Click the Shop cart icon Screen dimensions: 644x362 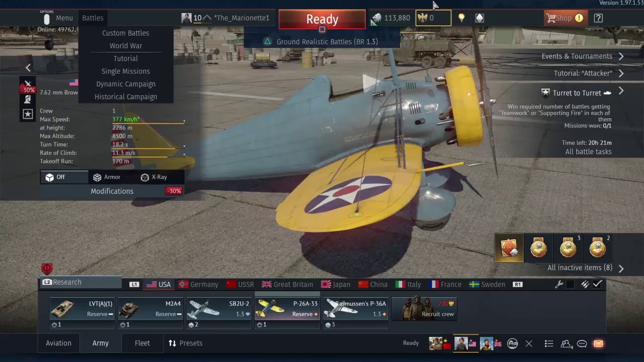click(x=551, y=18)
